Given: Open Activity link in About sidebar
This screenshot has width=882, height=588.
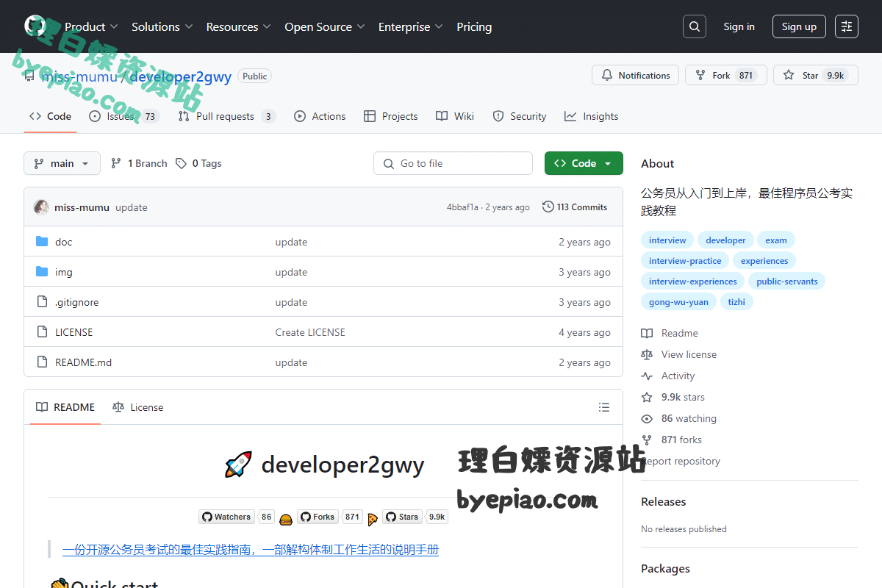Looking at the screenshot, I should (x=667, y=376).
